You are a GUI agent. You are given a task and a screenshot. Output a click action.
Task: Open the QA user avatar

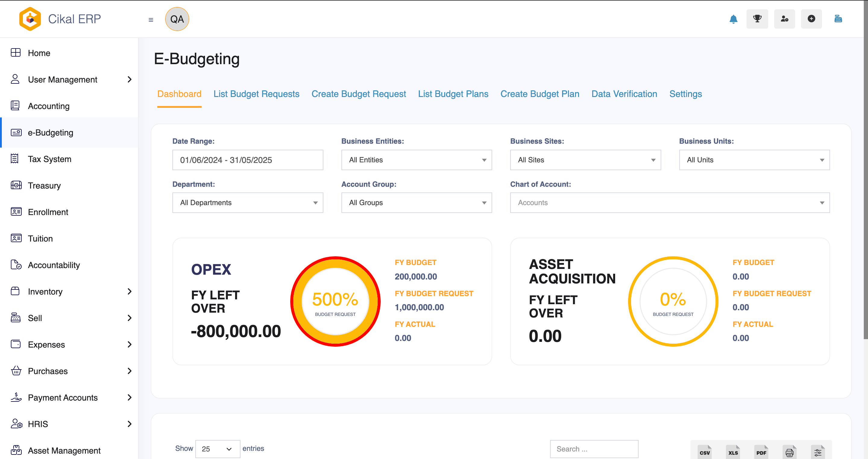(177, 19)
